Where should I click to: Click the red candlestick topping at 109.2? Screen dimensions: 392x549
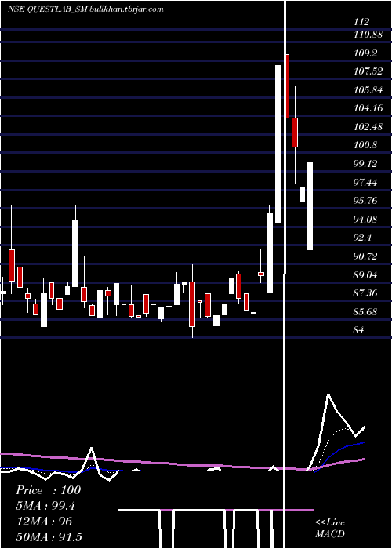288,86
